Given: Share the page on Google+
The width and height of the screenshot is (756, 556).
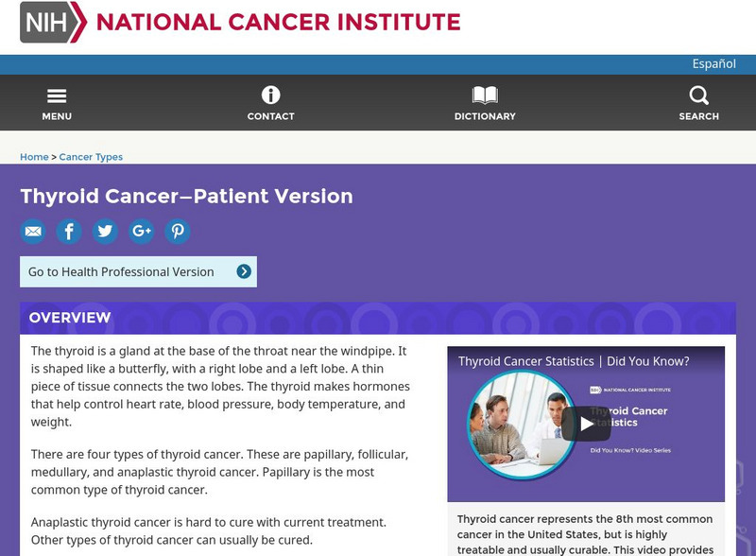Looking at the screenshot, I should point(142,231).
